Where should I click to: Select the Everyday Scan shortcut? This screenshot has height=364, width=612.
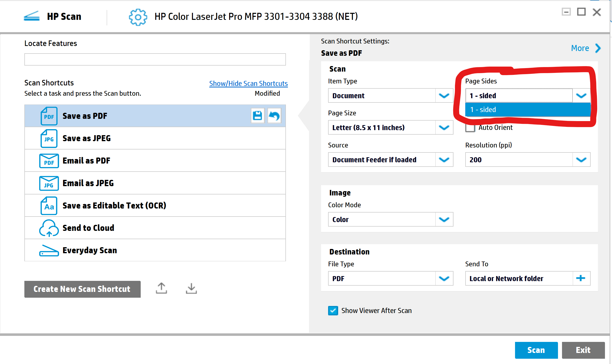click(x=155, y=250)
